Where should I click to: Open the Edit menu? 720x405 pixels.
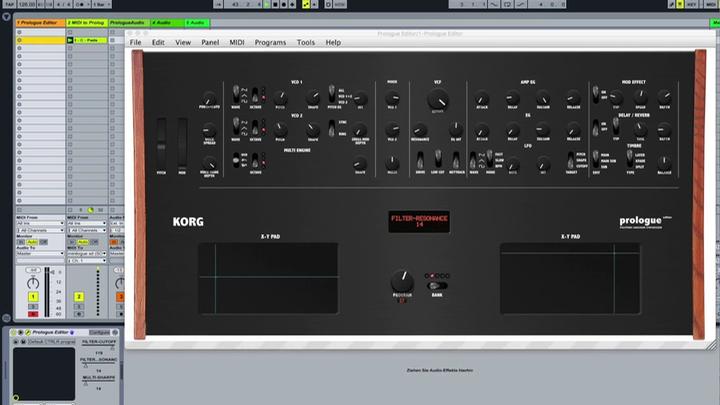point(158,42)
